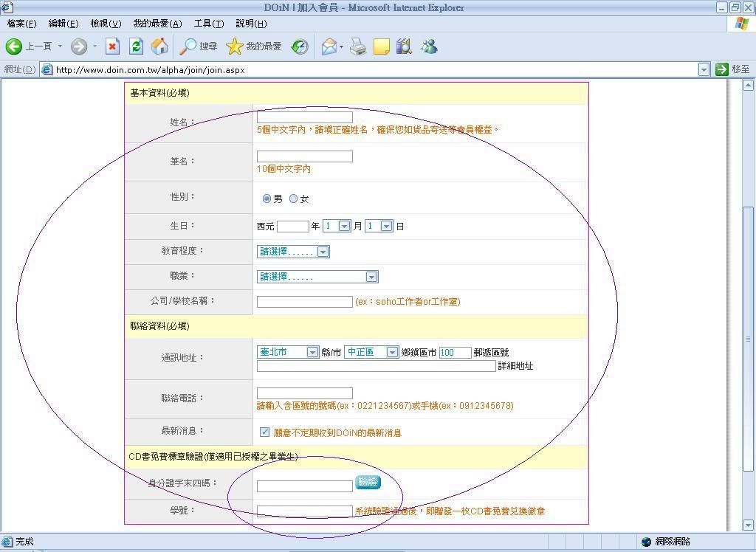Open the Search magnifier tool
The height and width of the screenshot is (552, 756).
tap(189, 46)
